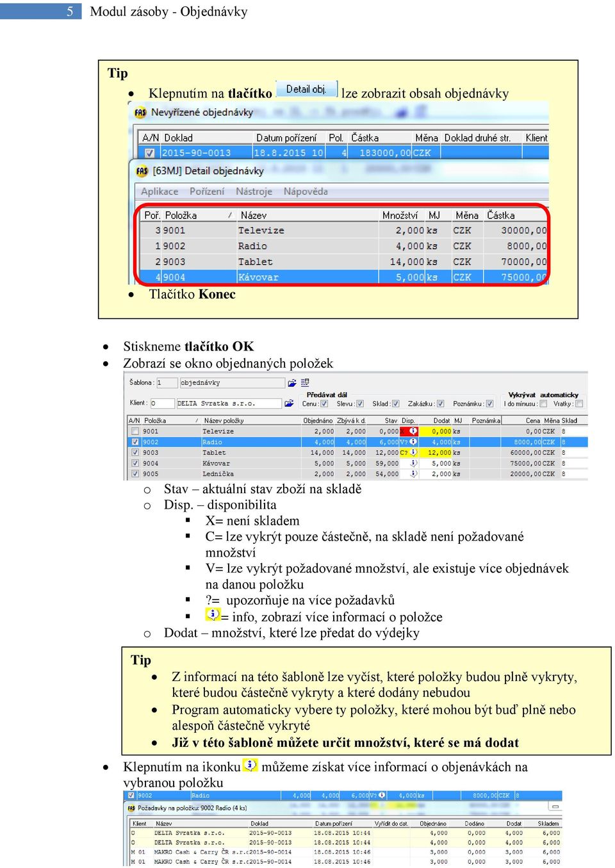Uncheck the 9005 Lednička row checkbox
Viewport: 615px width, 868px height.
tap(135, 474)
